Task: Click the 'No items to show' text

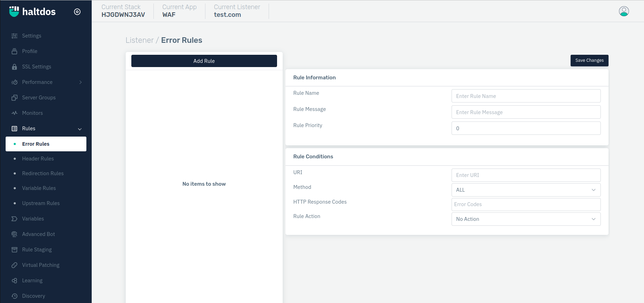Action: 204,184
